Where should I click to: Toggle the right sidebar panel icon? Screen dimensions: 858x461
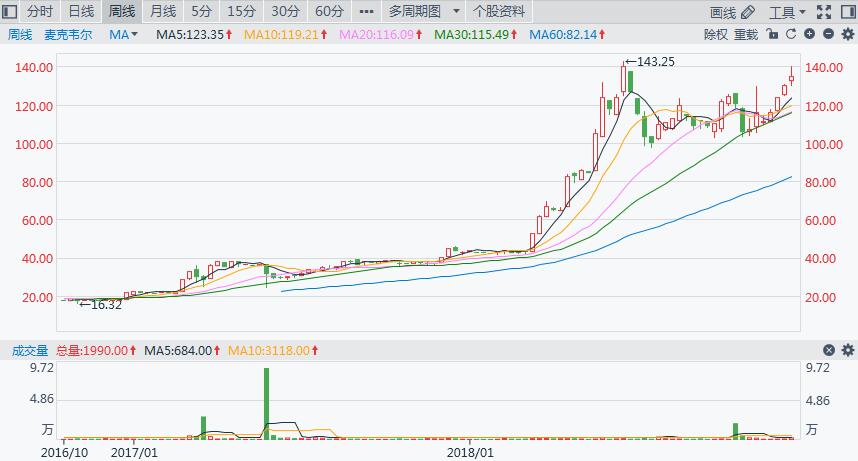848,11
